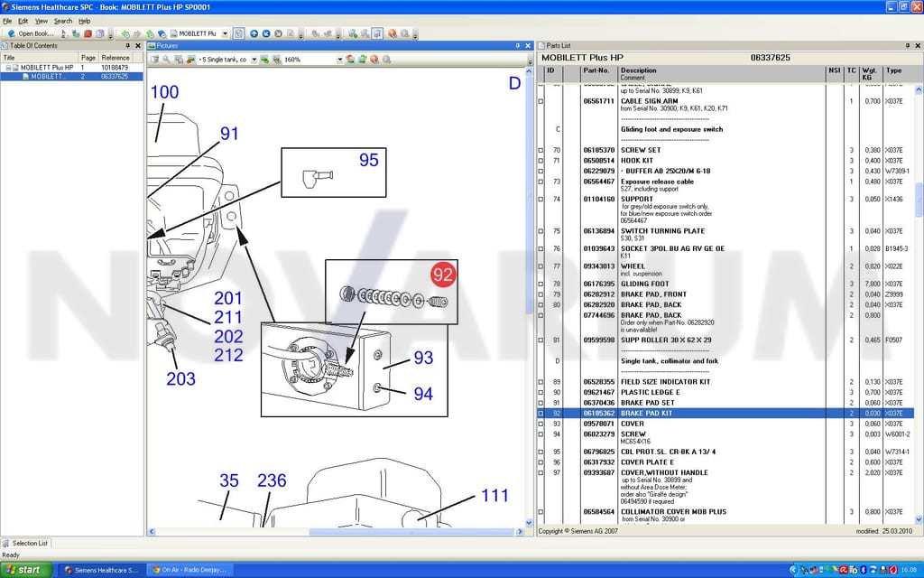
Task: Select the MOBILETT Plus HP page 1 tree row
Action: tap(71, 68)
